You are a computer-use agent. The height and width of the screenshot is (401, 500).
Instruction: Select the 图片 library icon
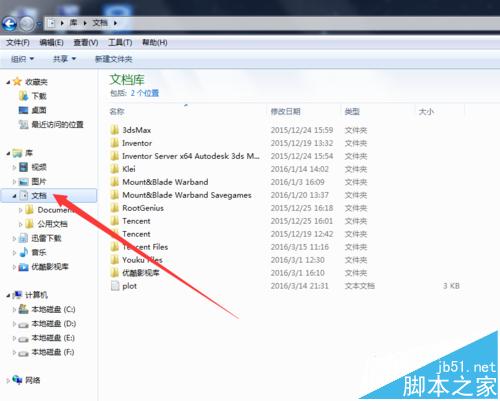click(24, 181)
